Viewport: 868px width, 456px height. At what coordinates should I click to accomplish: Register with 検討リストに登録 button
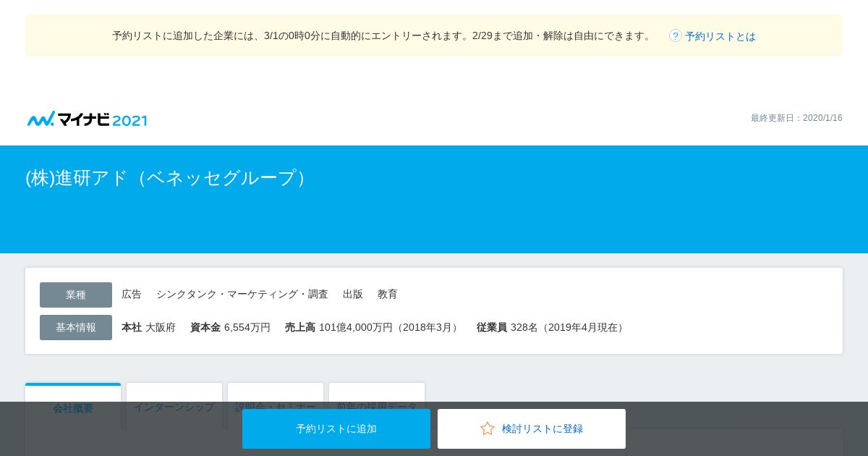tap(532, 428)
